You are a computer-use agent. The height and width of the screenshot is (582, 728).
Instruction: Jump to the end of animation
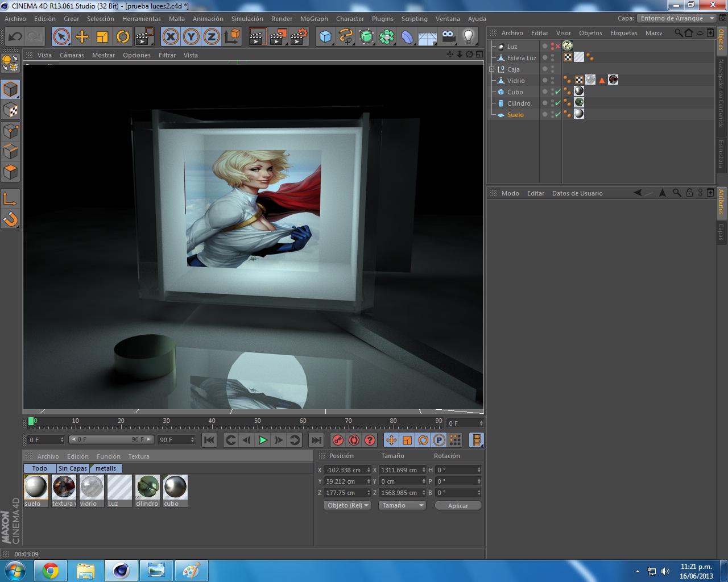tap(316, 440)
